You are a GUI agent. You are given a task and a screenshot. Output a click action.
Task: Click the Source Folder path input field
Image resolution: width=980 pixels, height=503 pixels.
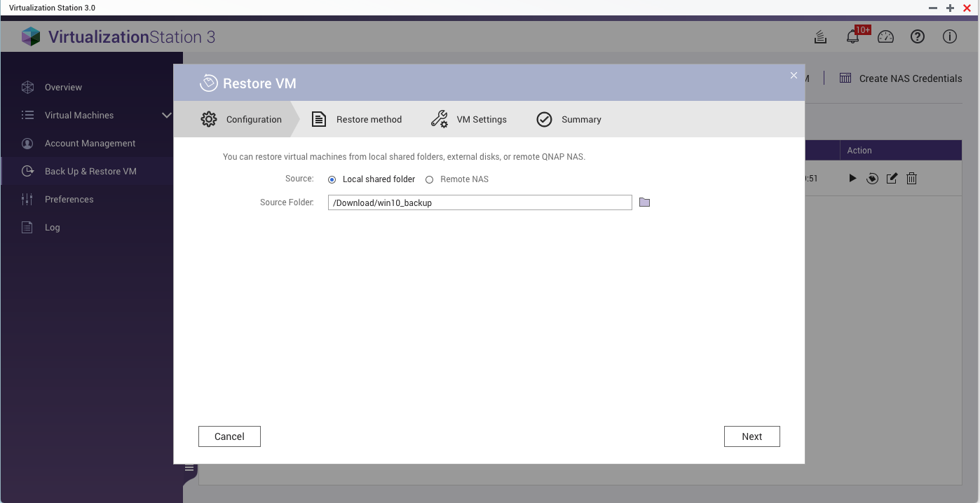point(479,202)
